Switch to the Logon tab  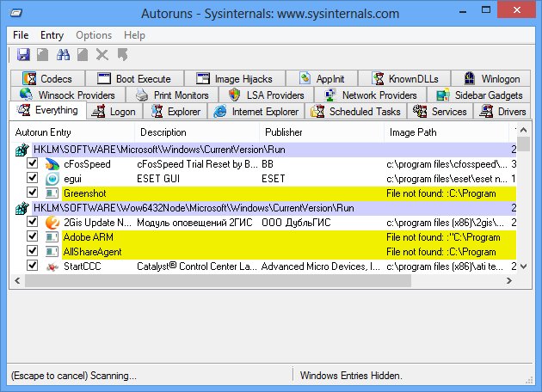point(114,111)
